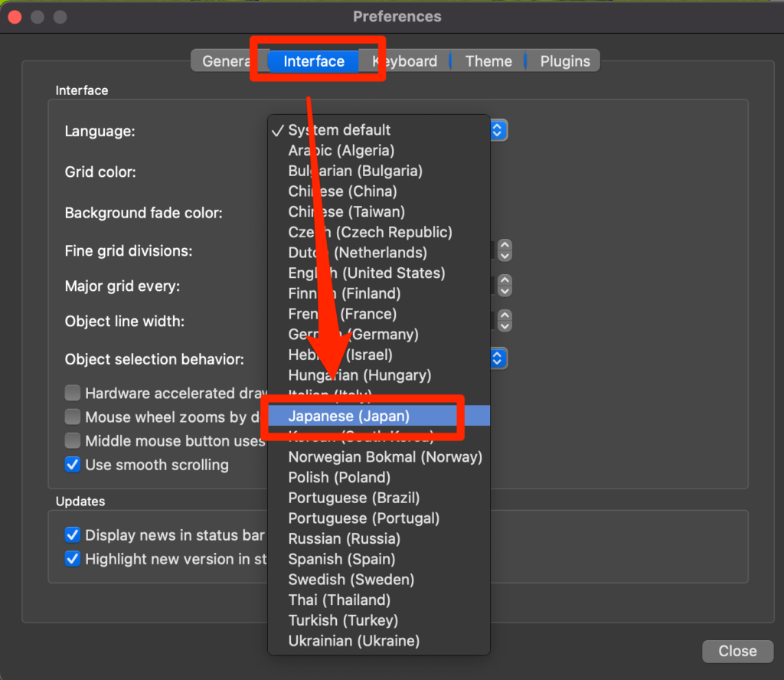
Task: Uncheck Highlight new version in status bar
Action: (x=73, y=559)
